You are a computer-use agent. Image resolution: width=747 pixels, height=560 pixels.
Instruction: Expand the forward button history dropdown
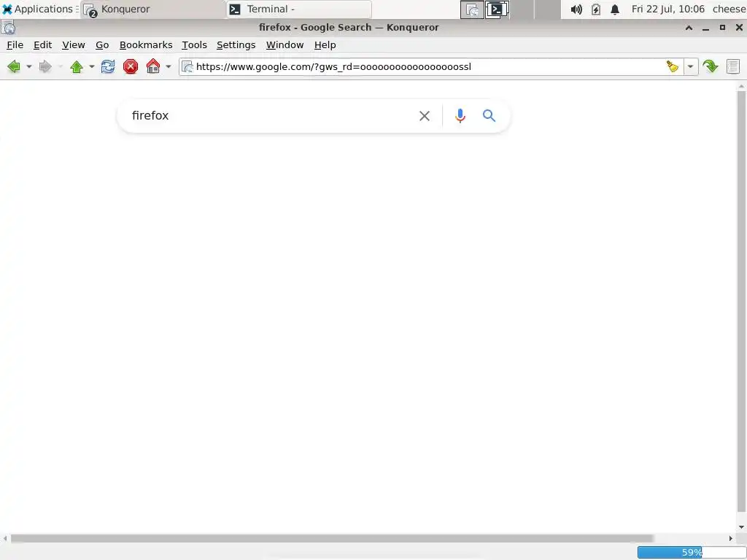pos(61,66)
